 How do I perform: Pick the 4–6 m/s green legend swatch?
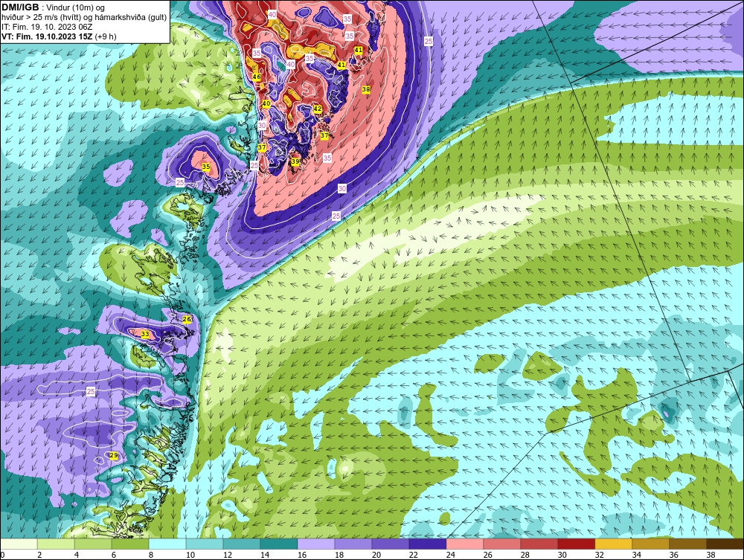[x=93, y=544]
